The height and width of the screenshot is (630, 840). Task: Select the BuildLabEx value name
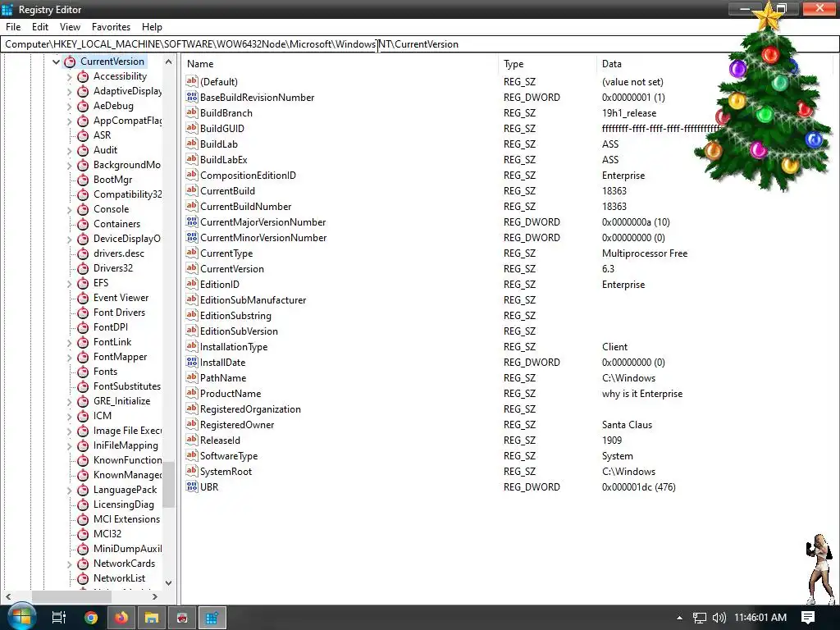click(223, 160)
